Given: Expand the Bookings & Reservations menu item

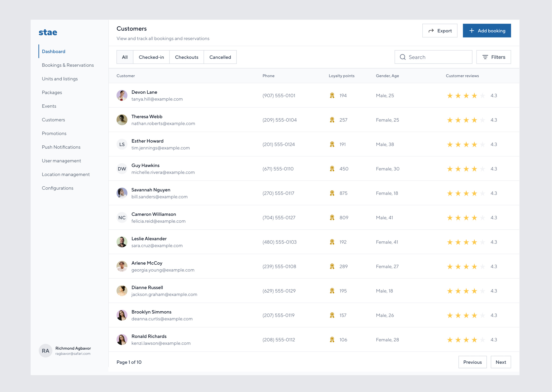Looking at the screenshot, I should click(68, 65).
